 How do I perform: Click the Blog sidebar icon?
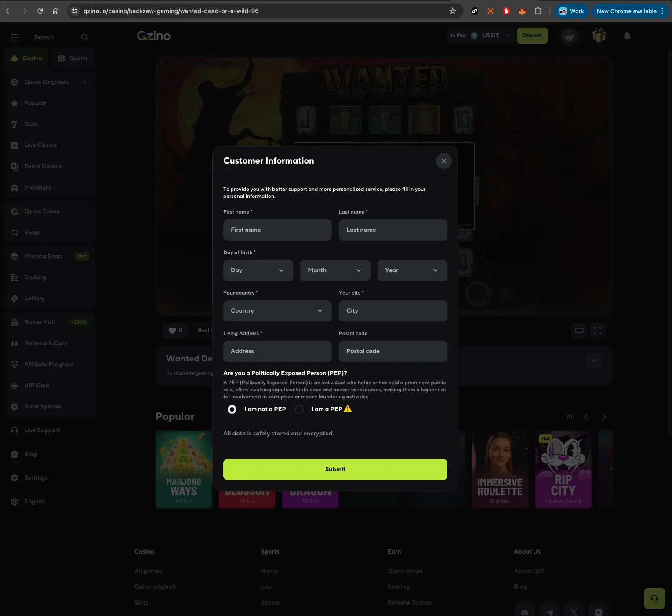coord(15,454)
